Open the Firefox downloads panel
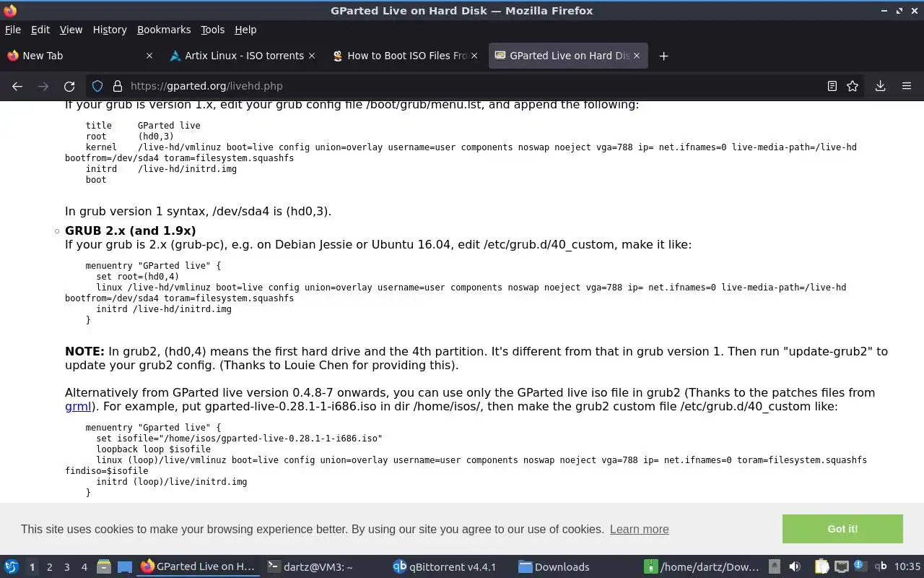This screenshot has width=924, height=578. pos(880,86)
